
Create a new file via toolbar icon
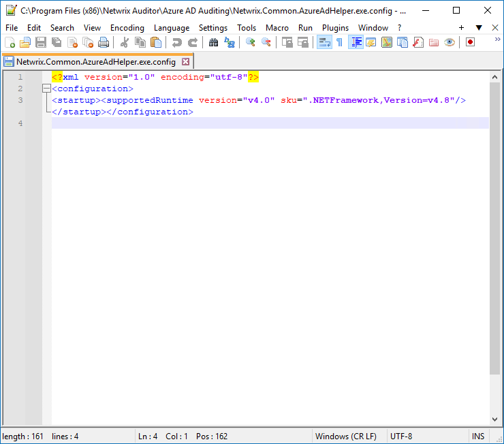[10, 42]
